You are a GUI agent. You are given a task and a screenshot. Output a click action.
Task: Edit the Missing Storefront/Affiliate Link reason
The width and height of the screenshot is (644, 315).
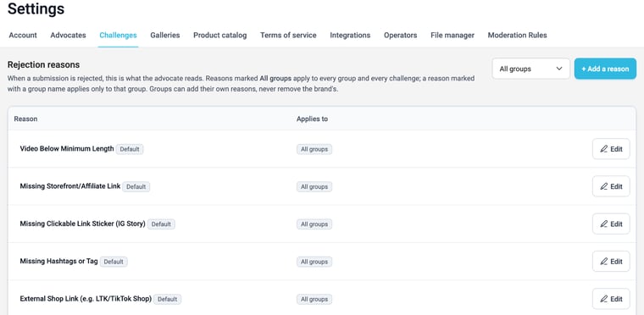pyautogui.click(x=611, y=186)
